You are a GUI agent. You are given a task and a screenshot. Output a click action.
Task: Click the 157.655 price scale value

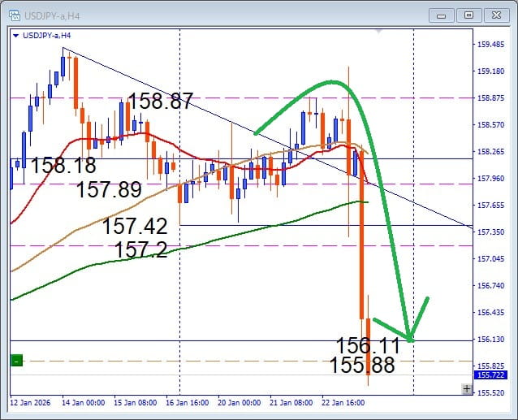point(491,206)
